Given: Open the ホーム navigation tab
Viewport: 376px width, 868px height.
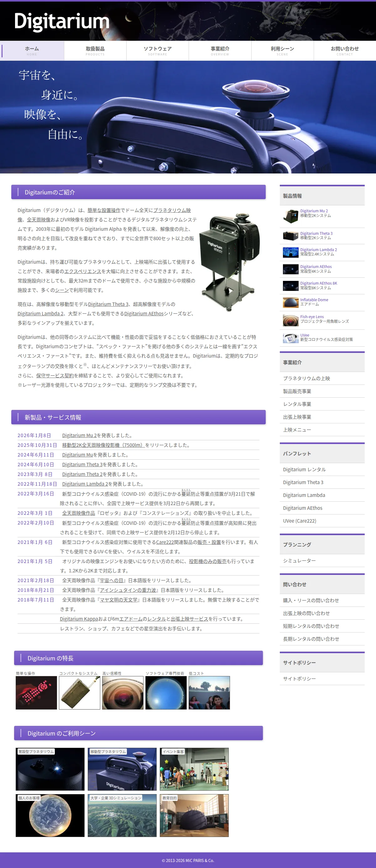Looking at the screenshot, I should click(32, 51).
